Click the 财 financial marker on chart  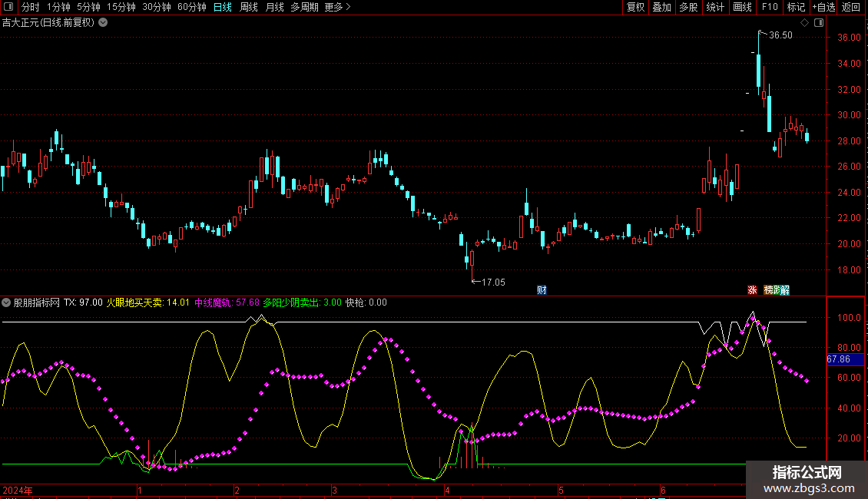[x=542, y=290]
